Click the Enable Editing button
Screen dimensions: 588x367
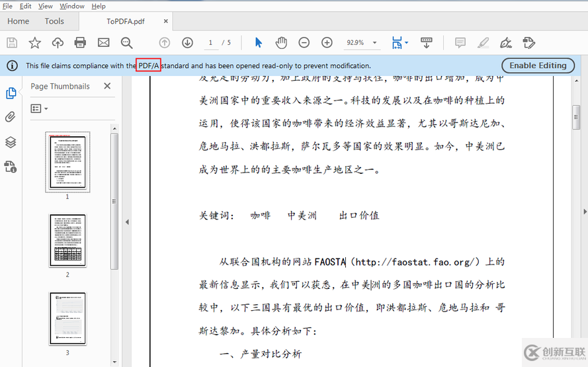(x=538, y=65)
